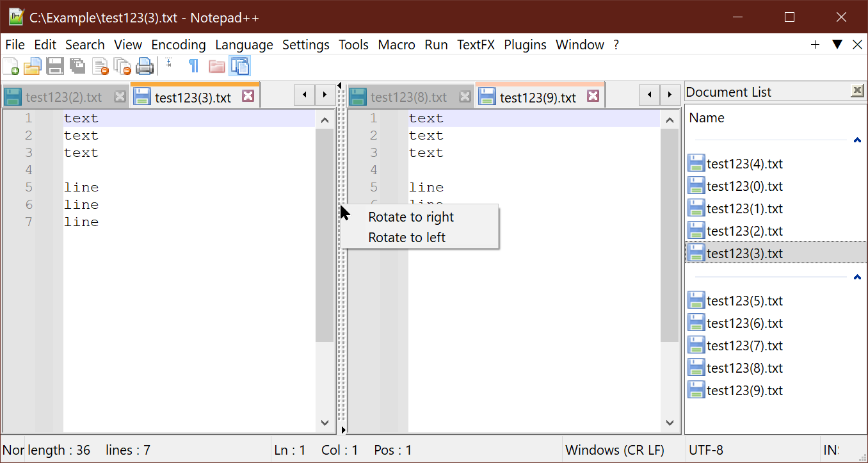Image resolution: width=868 pixels, height=463 pixels.
Task: Click the left editor's scroll down arrow
Action: 325,423
